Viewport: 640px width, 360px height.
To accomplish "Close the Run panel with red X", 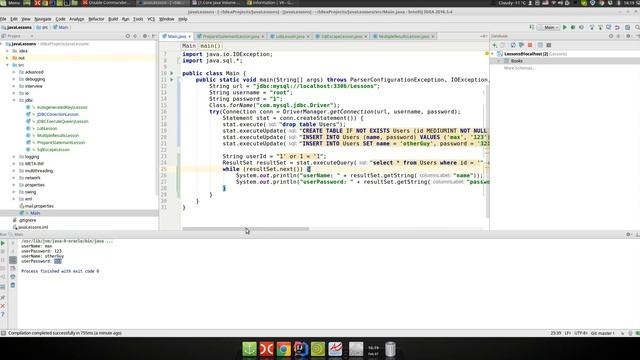I will 3,306.
